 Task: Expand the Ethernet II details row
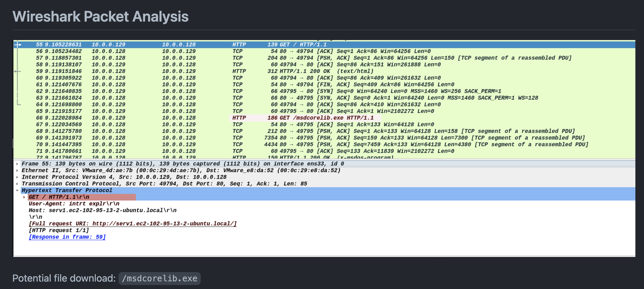(17, 171)
